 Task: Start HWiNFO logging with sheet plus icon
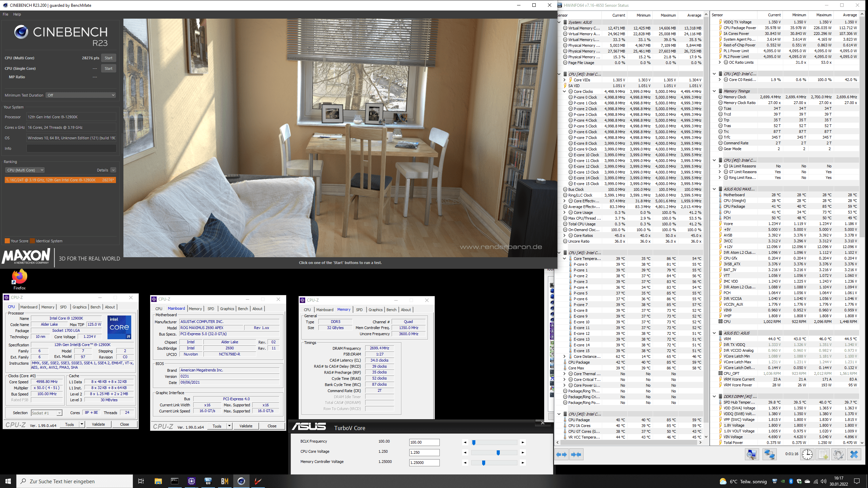(823, 454)
